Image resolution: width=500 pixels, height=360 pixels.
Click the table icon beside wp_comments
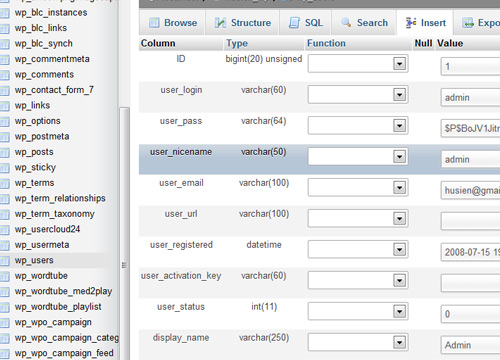(4, 75)
